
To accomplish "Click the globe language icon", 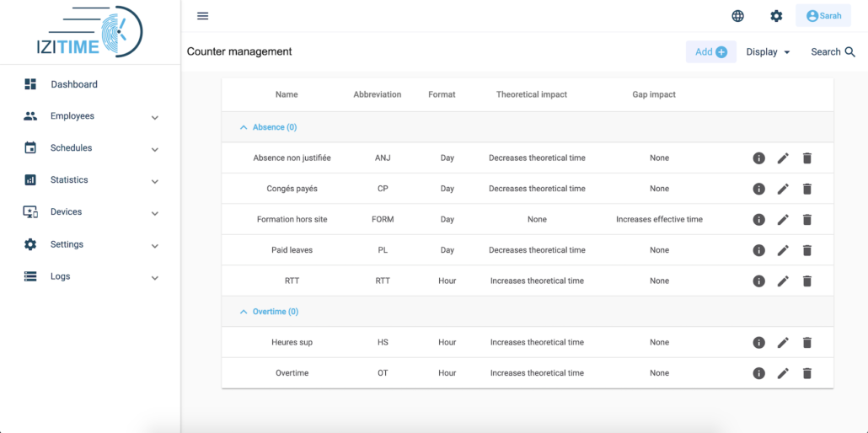I will pos(738,16).
